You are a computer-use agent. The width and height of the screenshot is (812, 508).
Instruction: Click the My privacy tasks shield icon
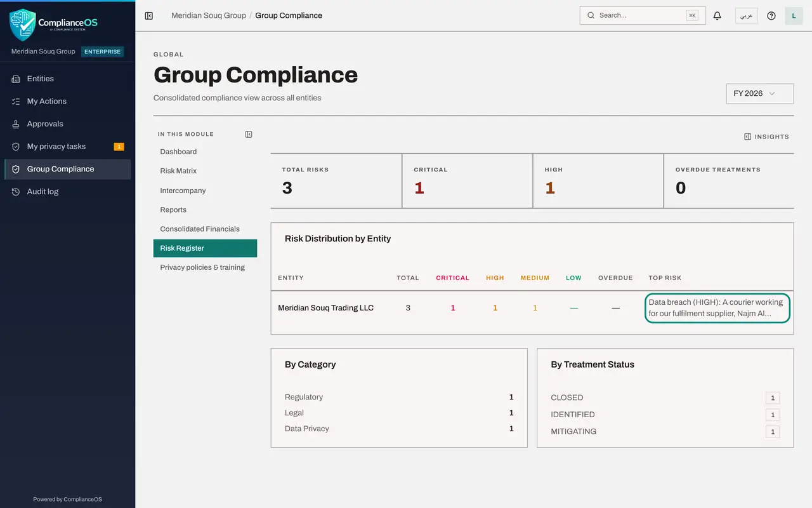click(16, 147)
